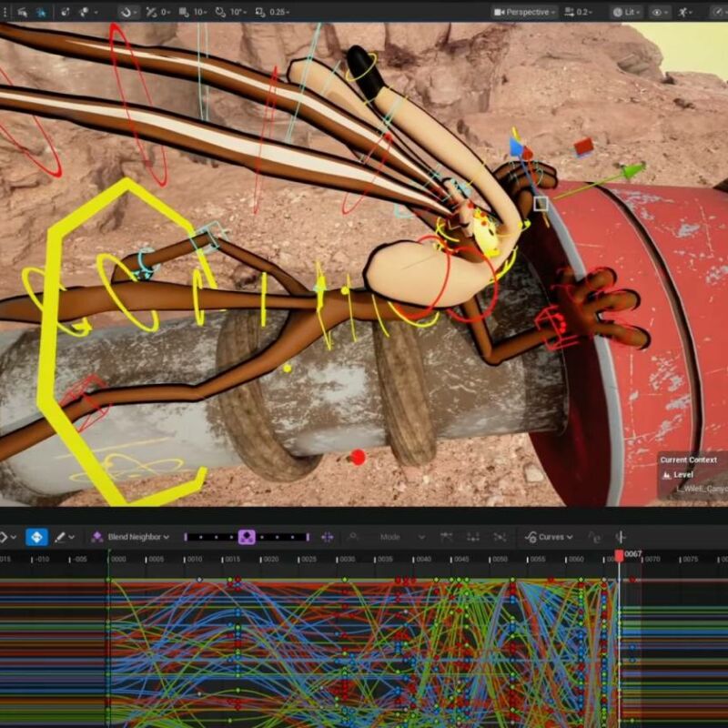Click the fourth transform tool icon

84,12
